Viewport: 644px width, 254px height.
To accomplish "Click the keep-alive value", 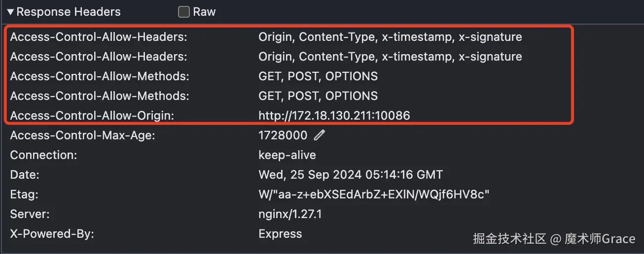I will click(287, 155).
